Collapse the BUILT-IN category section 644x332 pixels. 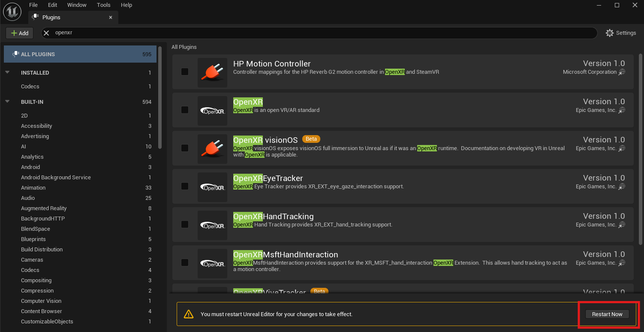point(7,102)
